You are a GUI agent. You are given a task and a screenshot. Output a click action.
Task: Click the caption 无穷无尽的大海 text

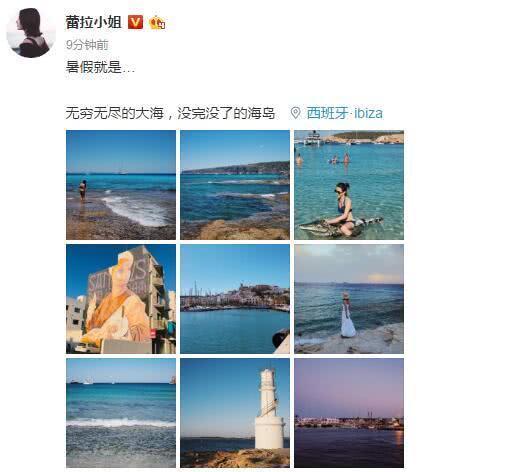pyautogui.click(x=114, y=113)
